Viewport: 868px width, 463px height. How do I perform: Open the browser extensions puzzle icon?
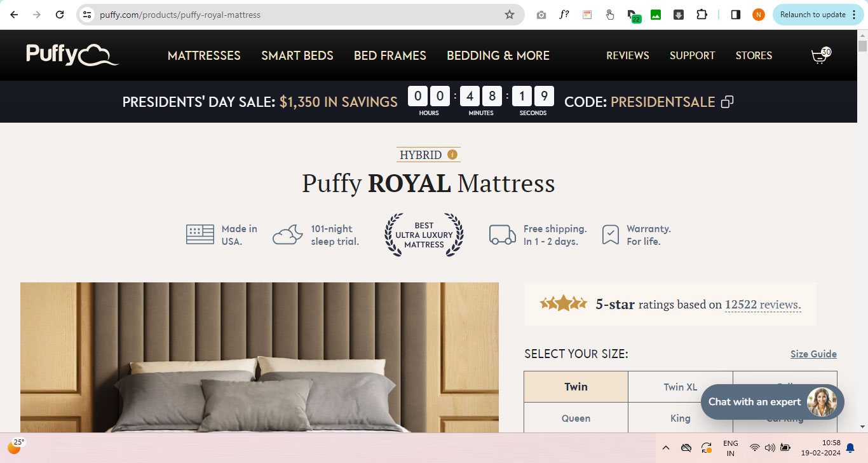pos(702,15)
